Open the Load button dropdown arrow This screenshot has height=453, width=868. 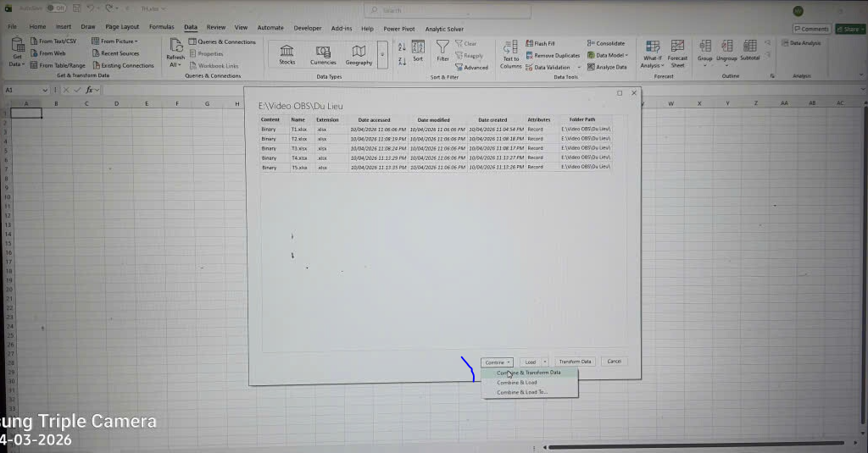coord(545,362)
